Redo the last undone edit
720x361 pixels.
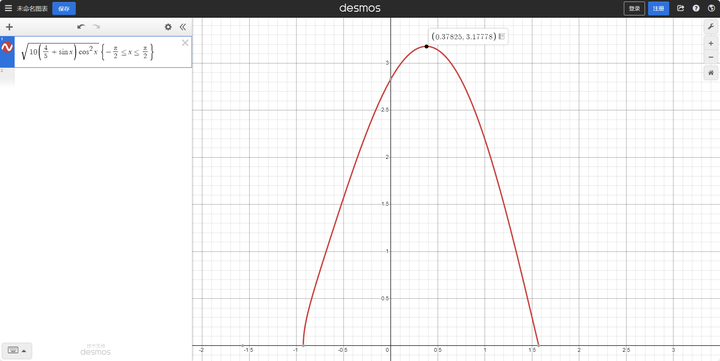(x=96, y=27)
